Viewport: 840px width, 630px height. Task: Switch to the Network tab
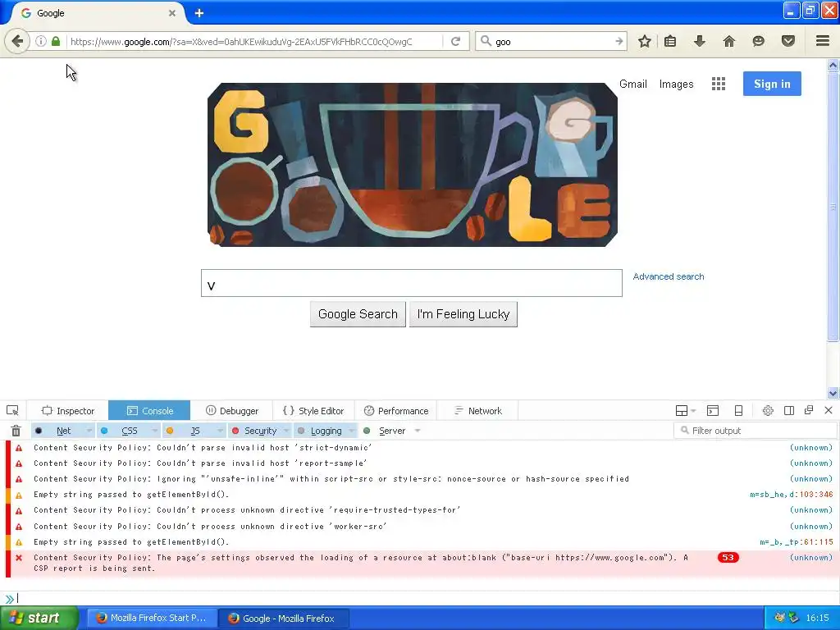[478, 411]
